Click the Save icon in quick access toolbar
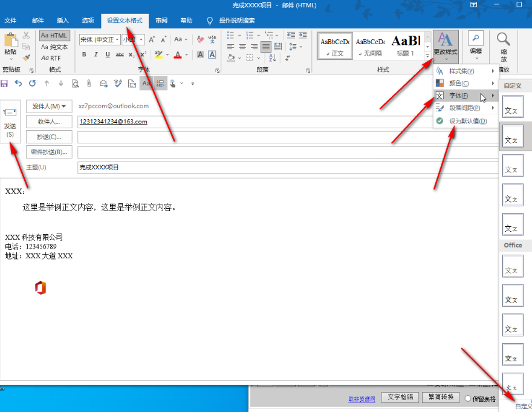The image size is (532, 412). click(x=4, y=83)
